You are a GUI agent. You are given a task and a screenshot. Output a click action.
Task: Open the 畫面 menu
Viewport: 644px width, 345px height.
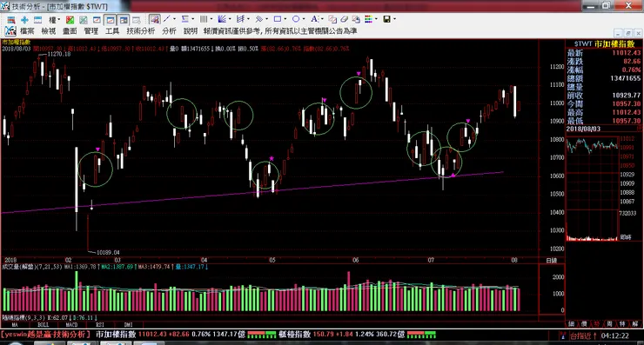coord(70,31)
